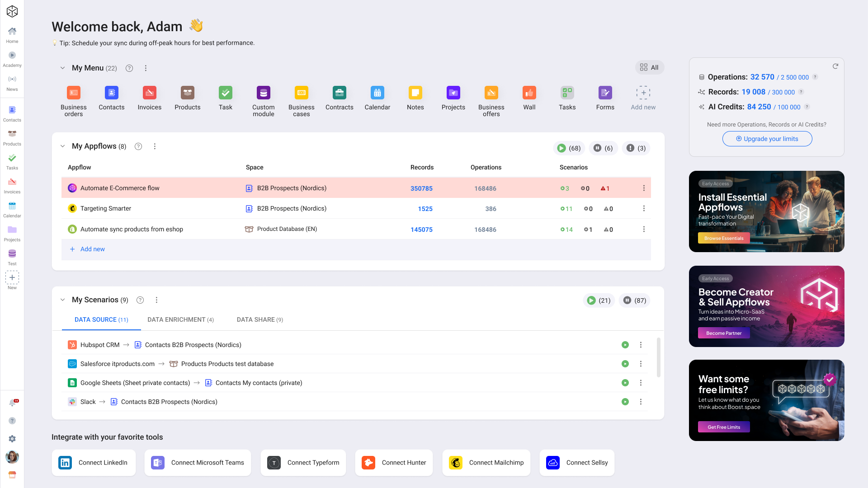Show paused Appflows using the pause filter
The width and height of the screenshot is (868, 488).
(x=603, y=148)
